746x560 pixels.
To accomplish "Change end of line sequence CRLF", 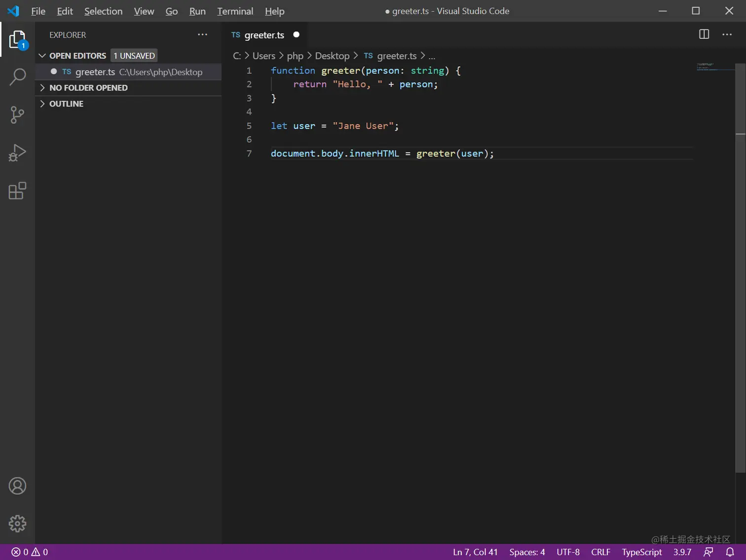I will pos(600,552).
